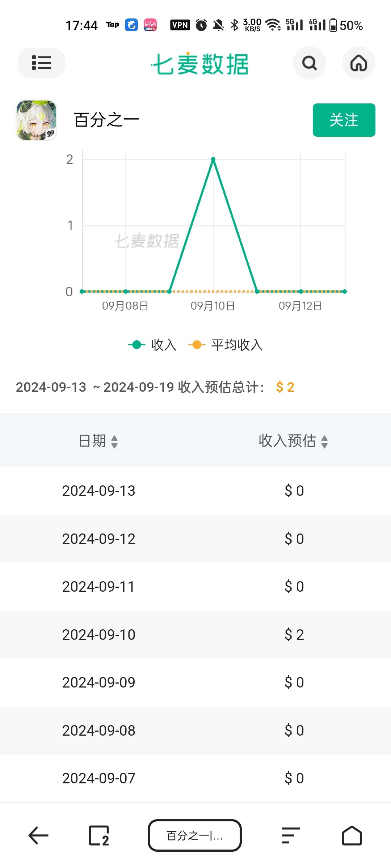391x868 pixels.
Task: Tap the bilibili notification icon
Action: click(150, 25)
